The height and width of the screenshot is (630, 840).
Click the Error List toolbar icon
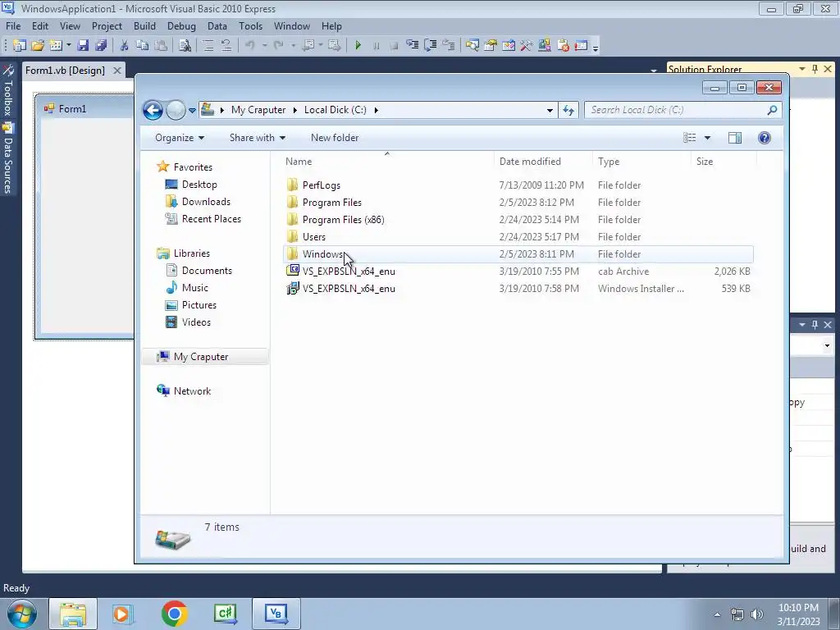(x=563, y=46)
